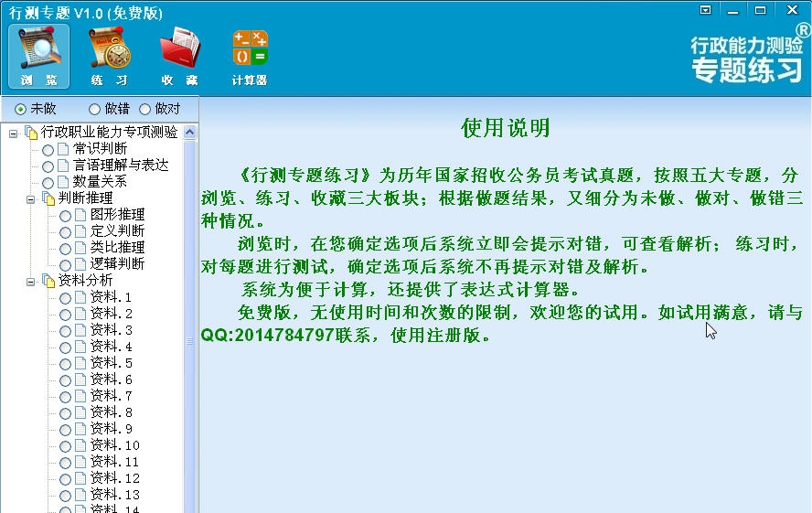Select the 定义判断 radio button
Viewport: 812px width, 513px height.
click(65, 232)
